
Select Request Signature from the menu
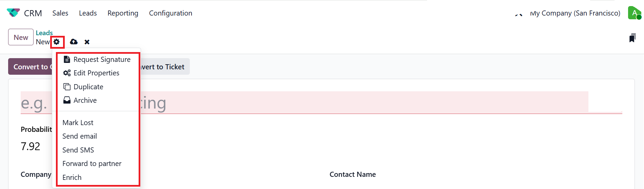coord(102,60)
